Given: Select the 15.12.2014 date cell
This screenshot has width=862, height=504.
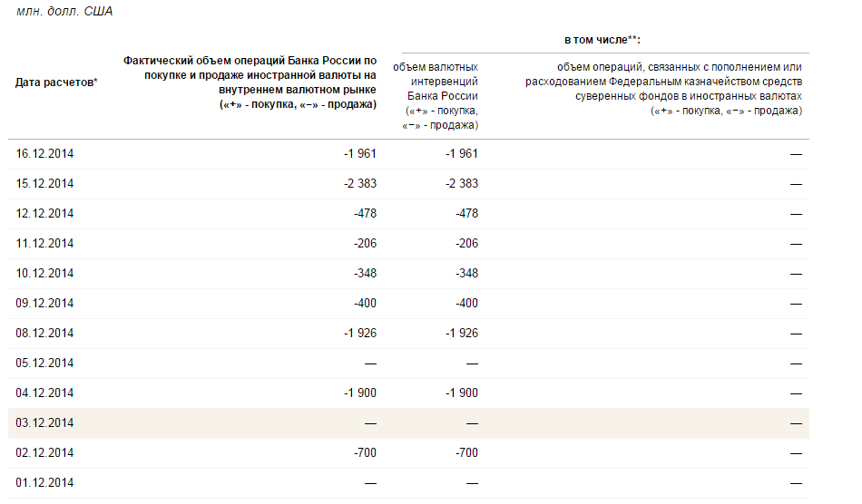Looking at the screenshot, I should [x=44, y=184].
